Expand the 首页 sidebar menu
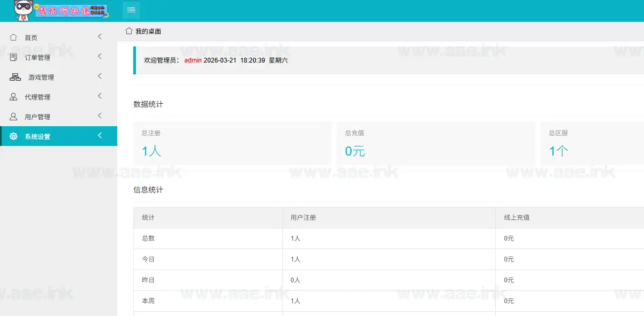Screen dimensions: 644x316 point(99,37)
